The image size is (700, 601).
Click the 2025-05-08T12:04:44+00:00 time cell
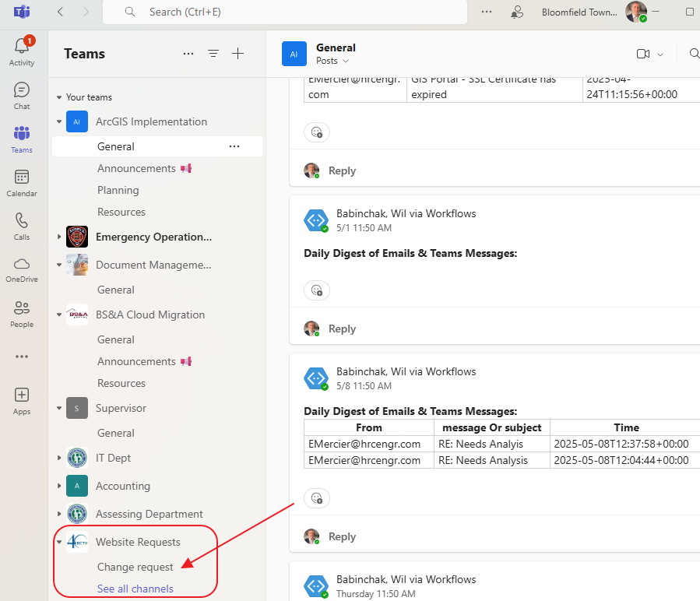click(x=624, y=460)
